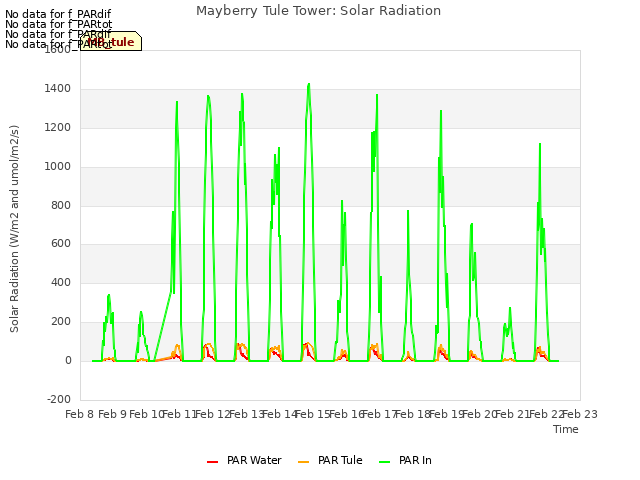The width and height of the screenshot is (640, 480).
Task: Click the Feb 19 x-axis tick label
Action: pos(446,414)
